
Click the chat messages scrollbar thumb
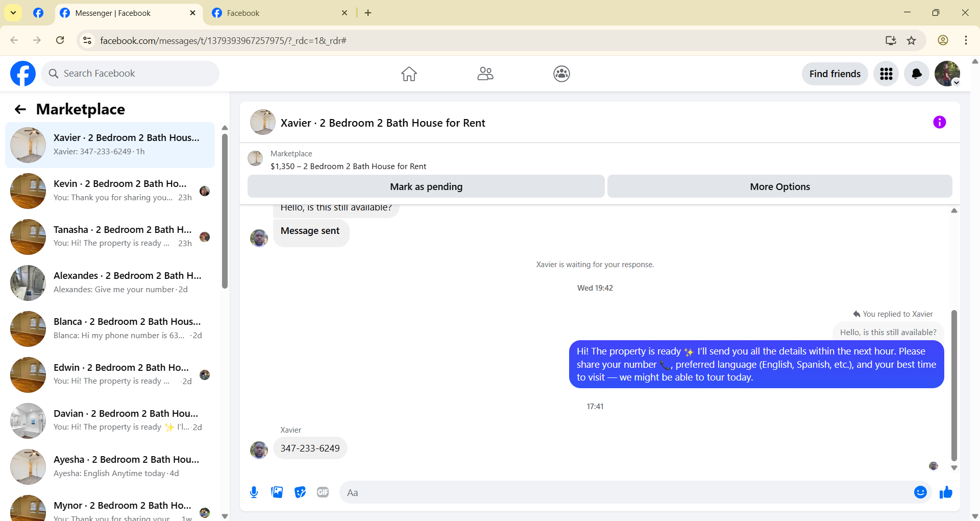click(x=954, y=386)
